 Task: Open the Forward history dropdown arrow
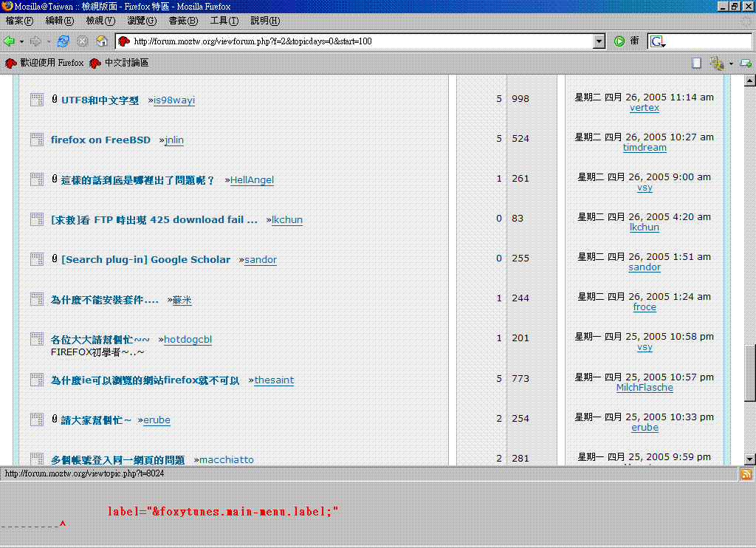tap(49, 41)
